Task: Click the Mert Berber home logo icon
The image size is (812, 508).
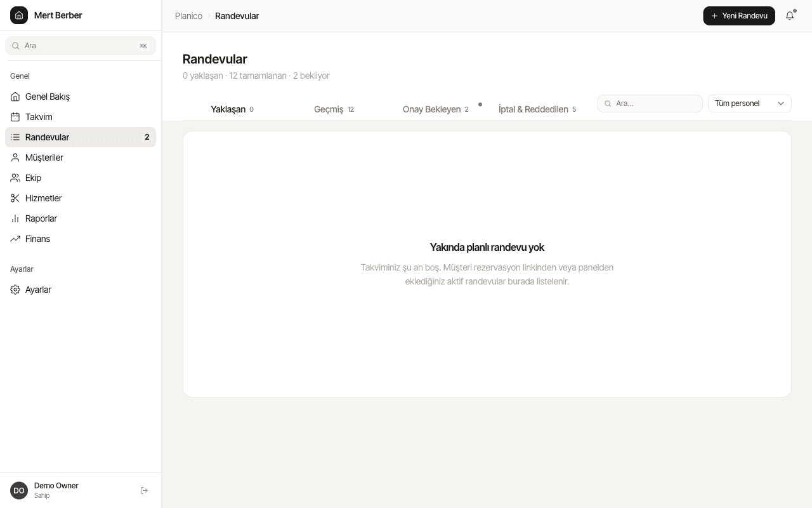Action: [x=19, y=15]
